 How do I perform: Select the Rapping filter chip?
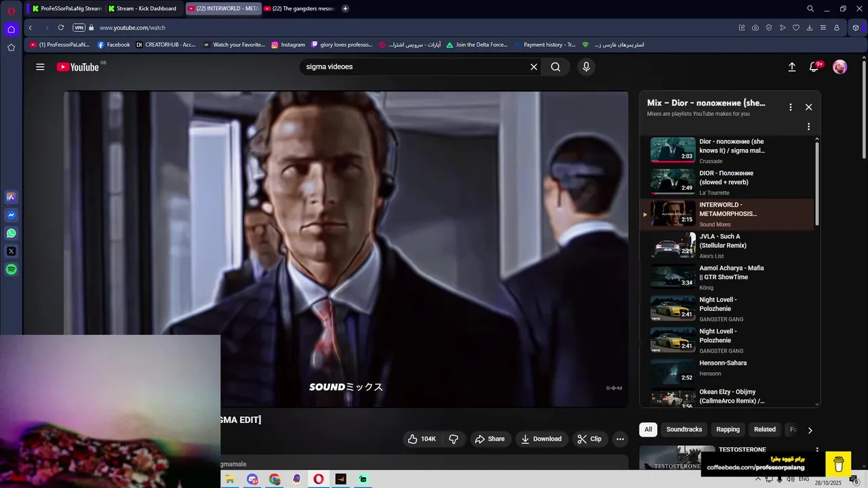click(x=728, y=430)
